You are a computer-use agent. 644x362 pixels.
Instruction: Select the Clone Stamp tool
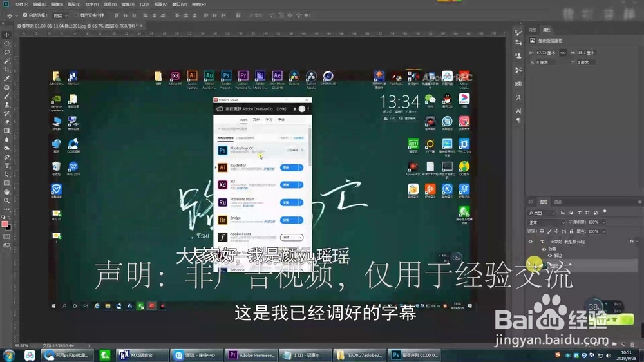[6, 105]
